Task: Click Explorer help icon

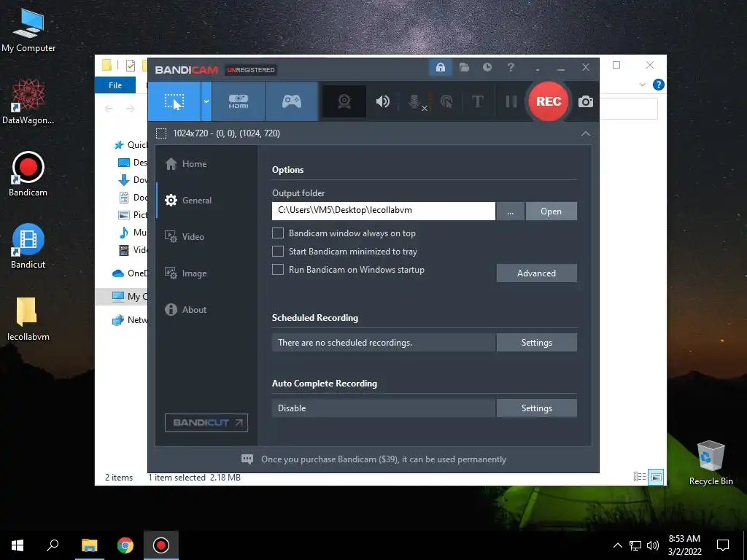Action: point(659,85)
